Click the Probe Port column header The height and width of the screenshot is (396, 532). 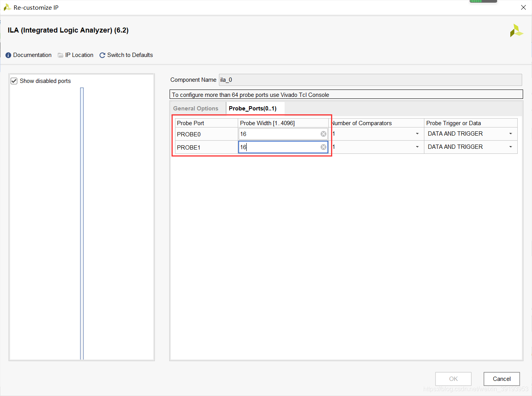(x=206, y=123)
